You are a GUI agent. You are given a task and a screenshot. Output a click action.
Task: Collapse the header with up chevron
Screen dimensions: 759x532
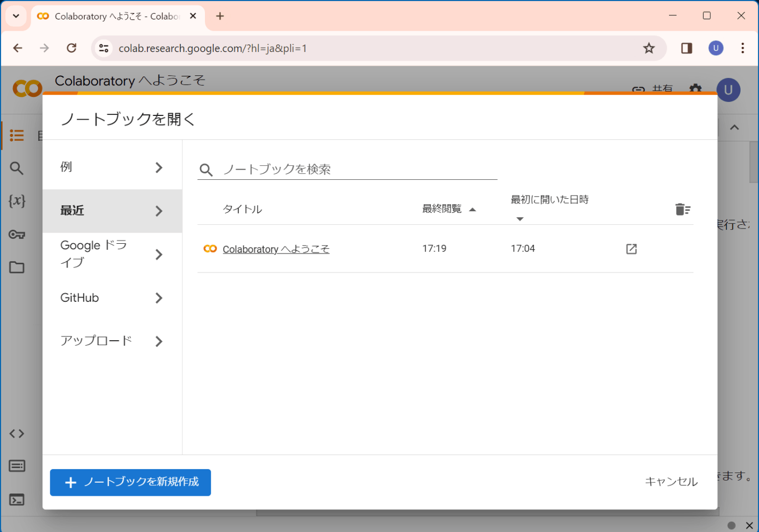point(735,128)
